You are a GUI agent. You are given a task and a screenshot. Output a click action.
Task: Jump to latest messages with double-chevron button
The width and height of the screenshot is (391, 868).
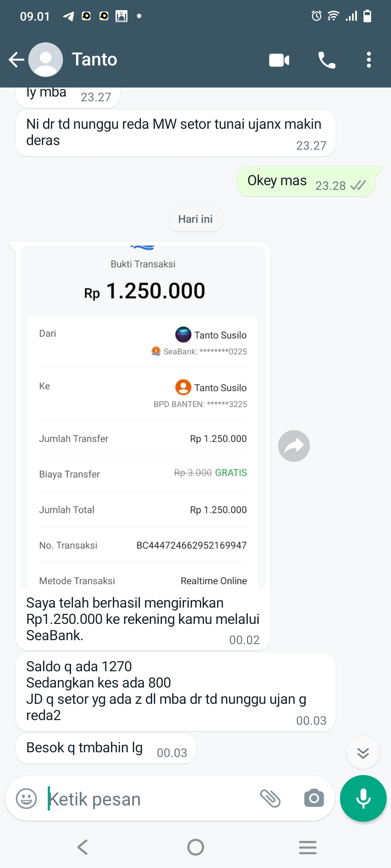(363, 753)
